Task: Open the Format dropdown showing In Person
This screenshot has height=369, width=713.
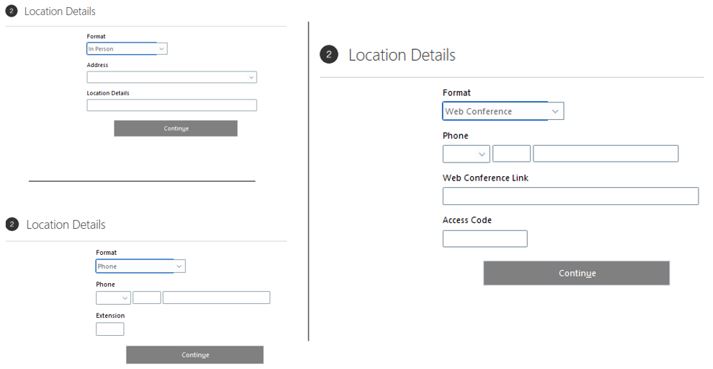Action: click(127, 49)
